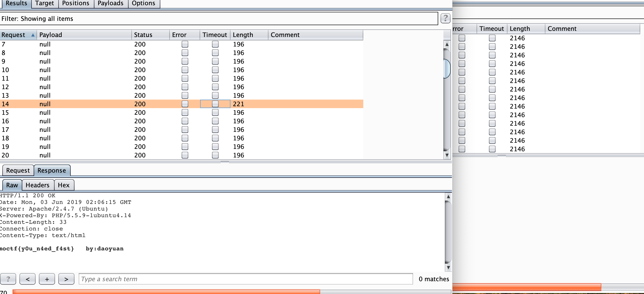644x294 pixels.
Task: Toggle Timeout checkbox for request 14
Action: 215,104
